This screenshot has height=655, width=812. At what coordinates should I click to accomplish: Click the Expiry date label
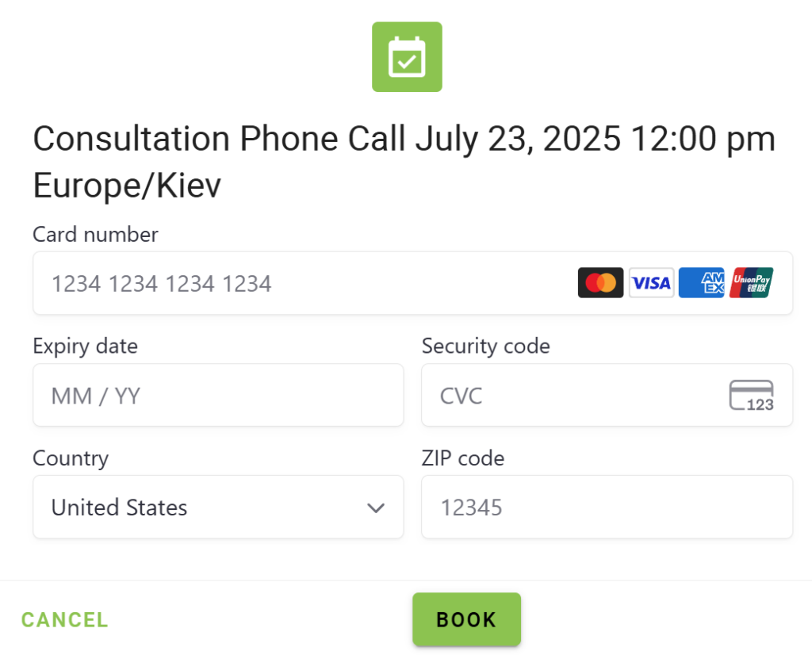coord(85,346)
